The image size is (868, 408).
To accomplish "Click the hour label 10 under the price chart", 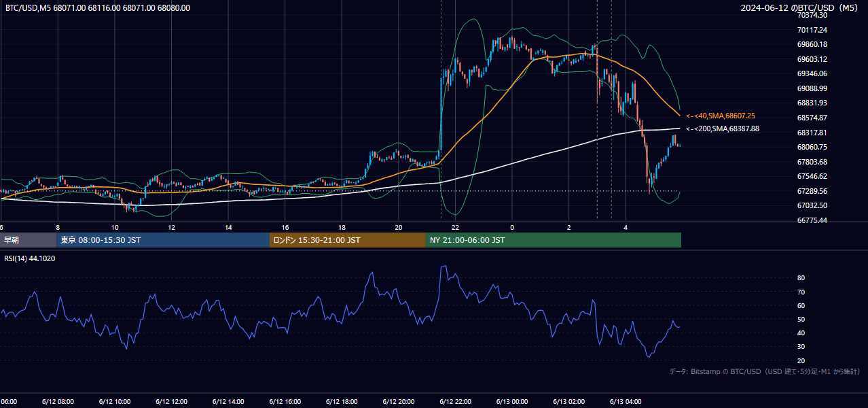I will click(115, 227).
